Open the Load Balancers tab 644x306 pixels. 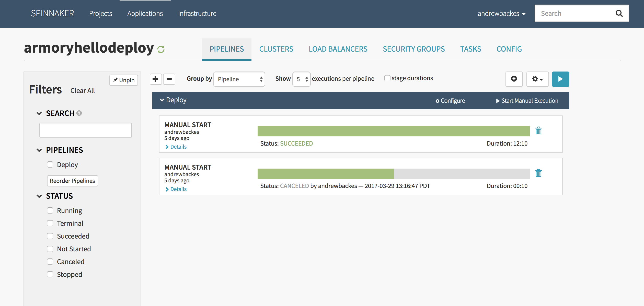pos(338,49)
